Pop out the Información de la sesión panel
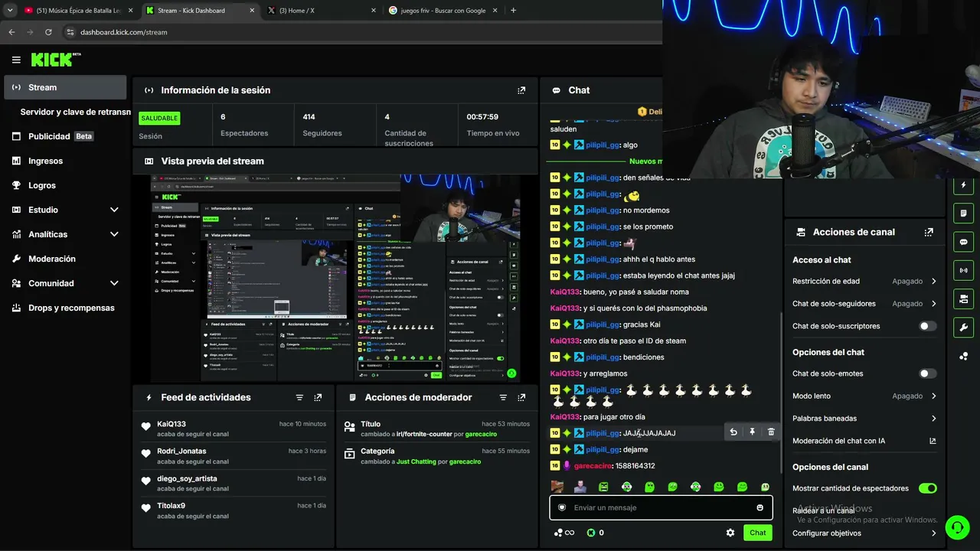Viewport: 980px width, 551px height. (x=521, y=90)
